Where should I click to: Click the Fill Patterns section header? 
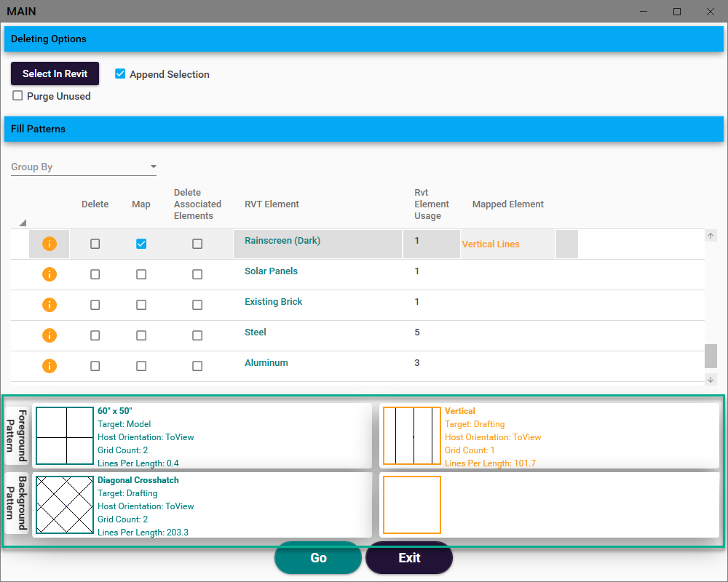coord(363,129)
